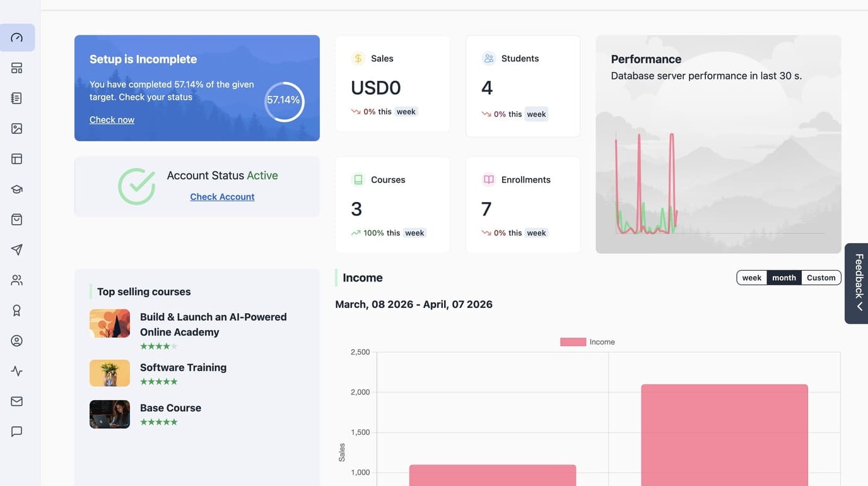Open the image media sidebar icon
Image resolution: width=868 pixels, height=486 pixels.
(17, 129)
